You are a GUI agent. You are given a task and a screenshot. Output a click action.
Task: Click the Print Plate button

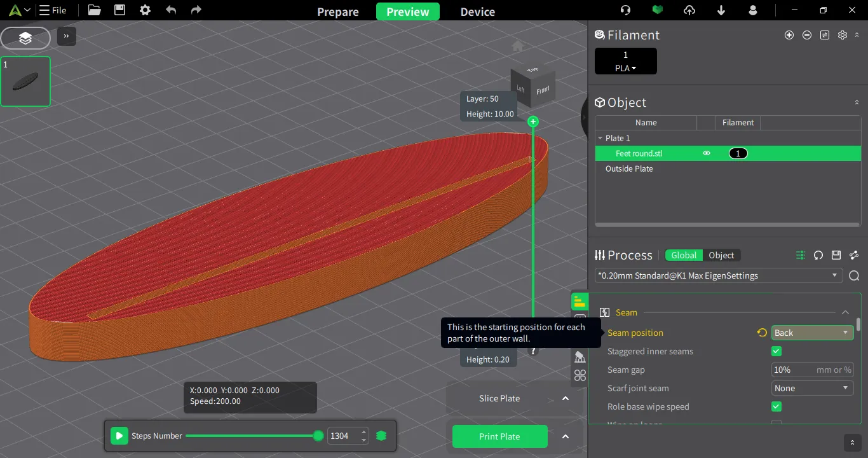(x=500, y=436)
